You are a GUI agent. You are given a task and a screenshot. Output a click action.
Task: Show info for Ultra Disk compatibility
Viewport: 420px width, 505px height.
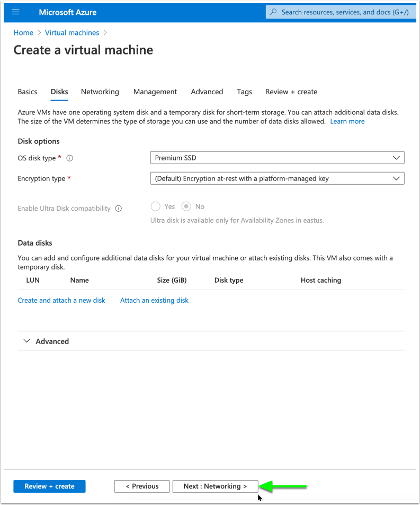(119, 209)
